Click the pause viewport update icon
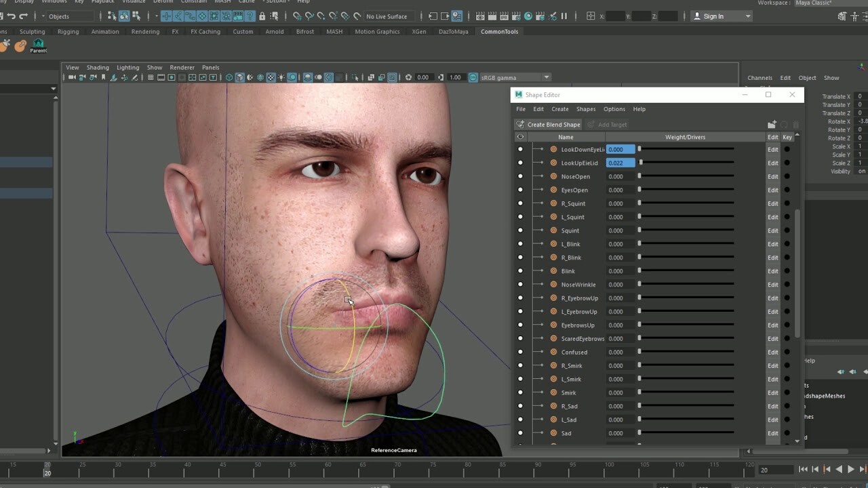The height and width of the screenshot is (488, 868). (x=564, y=16)
